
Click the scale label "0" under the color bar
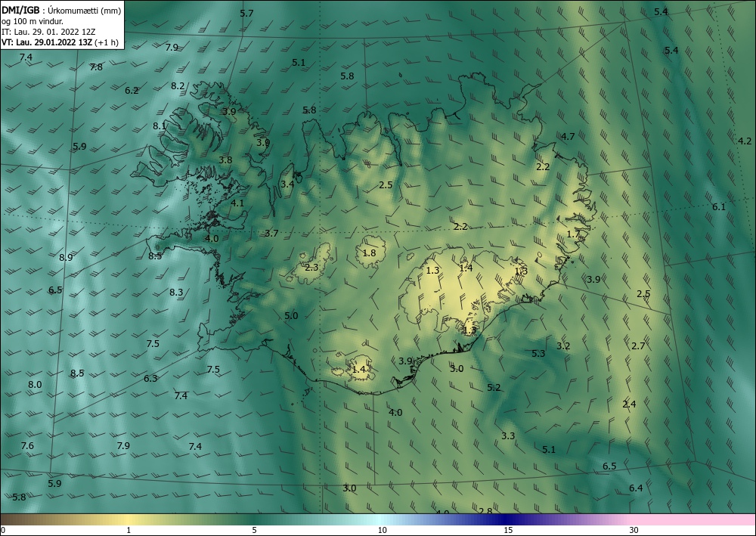click(x=3, y=530)
